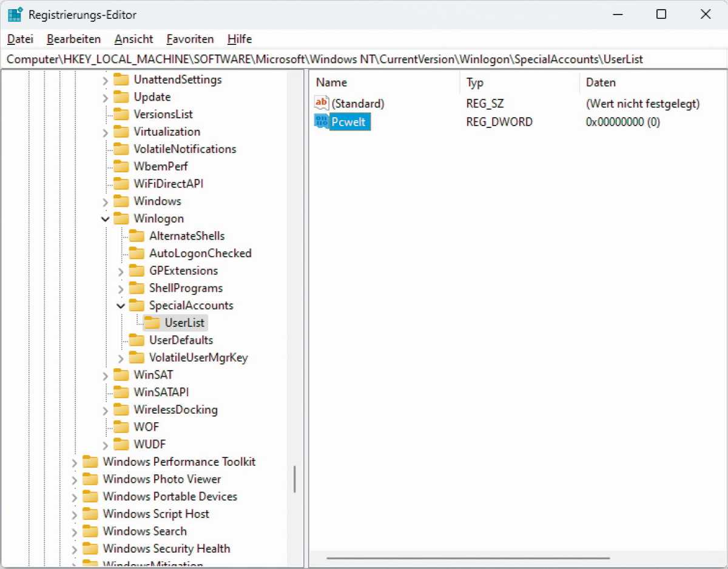Select the VersionsList folder icon
The width and height of the screenshot is (728, 569).
click(121, 114)
